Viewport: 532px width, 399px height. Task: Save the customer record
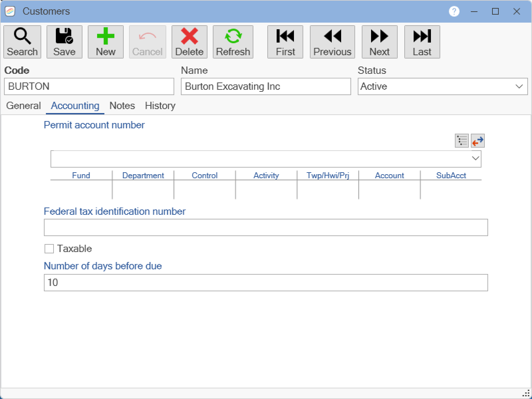coord(64,42)
